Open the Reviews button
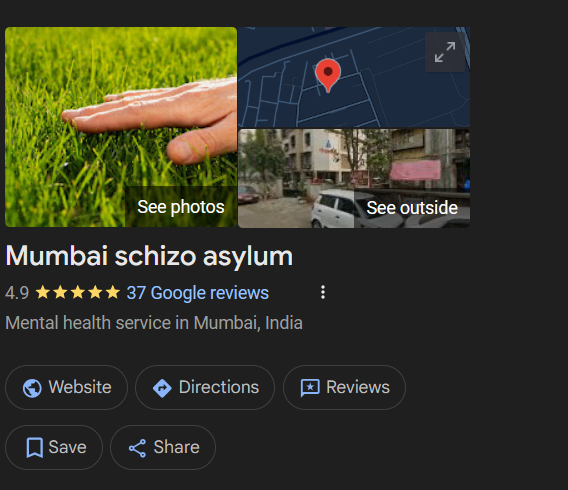This screenshot has height=490, width=568. (344, 388)
